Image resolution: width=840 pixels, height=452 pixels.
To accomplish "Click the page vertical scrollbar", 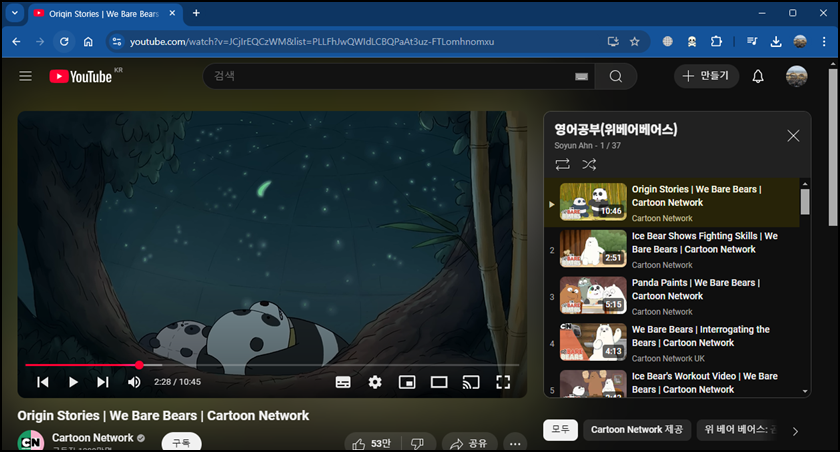I will (x=832, y=147).
